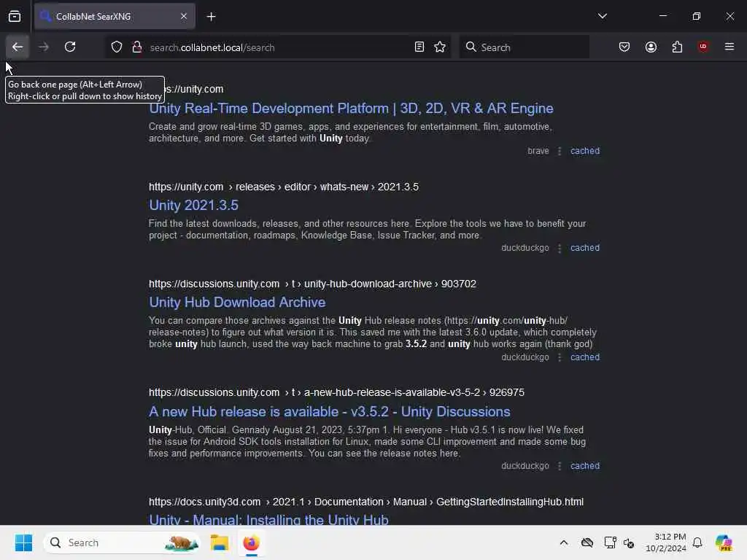The height and width of the screenshot is (560, 747).
Task: Click the discussions.unity.com 903702 URL breadcrumb
Action: pyautogui.click(x=312, y=284)
